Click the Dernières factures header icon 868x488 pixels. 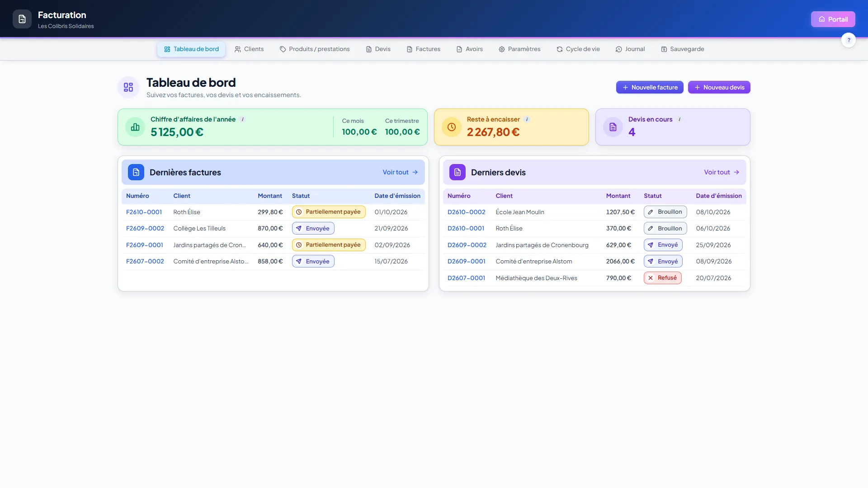click(136, 172)
